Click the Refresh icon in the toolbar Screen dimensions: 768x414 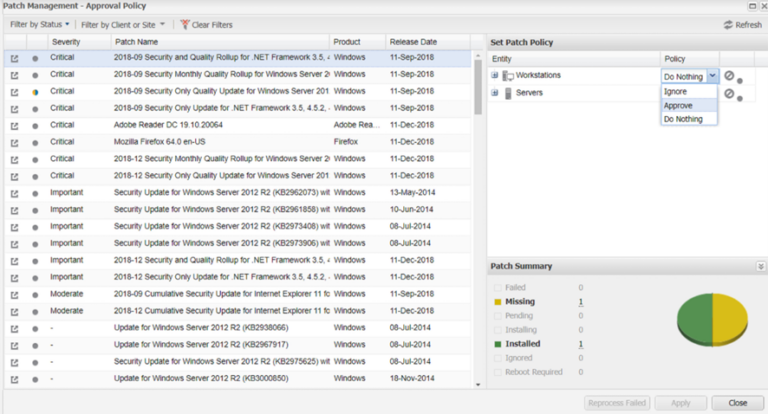pos(727,24)
